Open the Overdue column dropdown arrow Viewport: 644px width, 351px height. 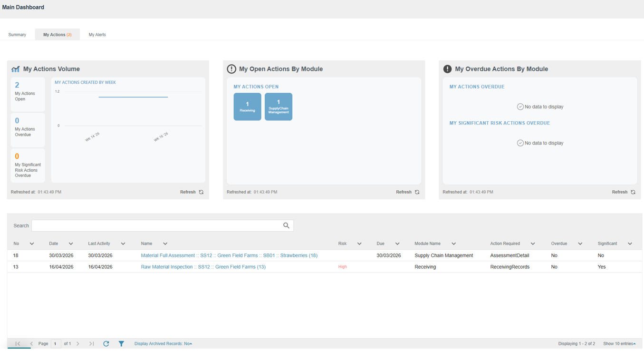click(x=580, y=244)
